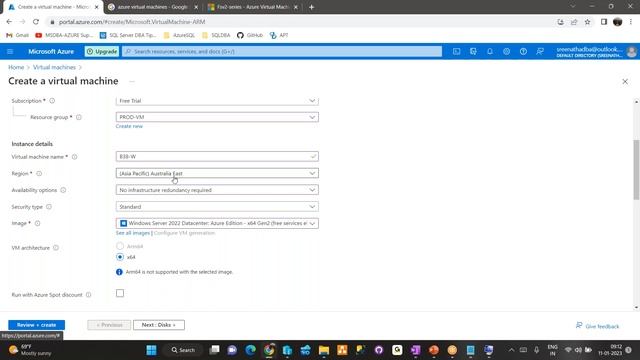
Task: Open the Security type dropdown
Action: pyautogui.click(x=217, y=207)
